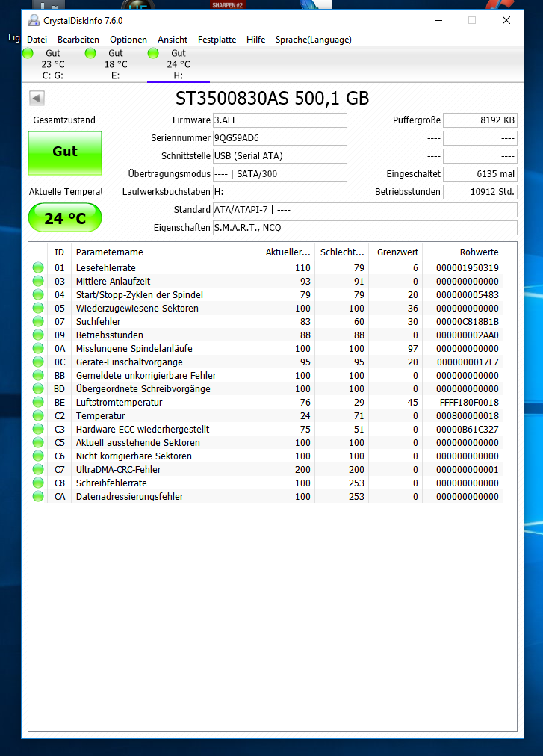Click the SHARPEN #2 desktop icon behind window
The image size is (543, 756).
[x=228, y=4]
